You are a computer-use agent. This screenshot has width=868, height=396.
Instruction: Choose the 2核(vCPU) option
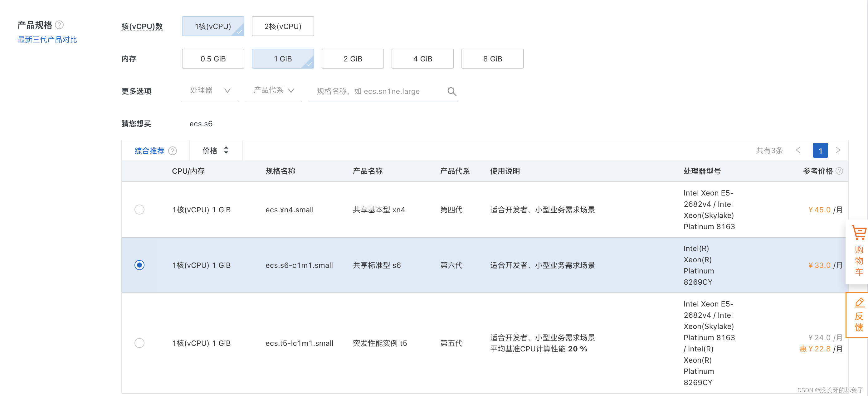click(x=282, y=26)
